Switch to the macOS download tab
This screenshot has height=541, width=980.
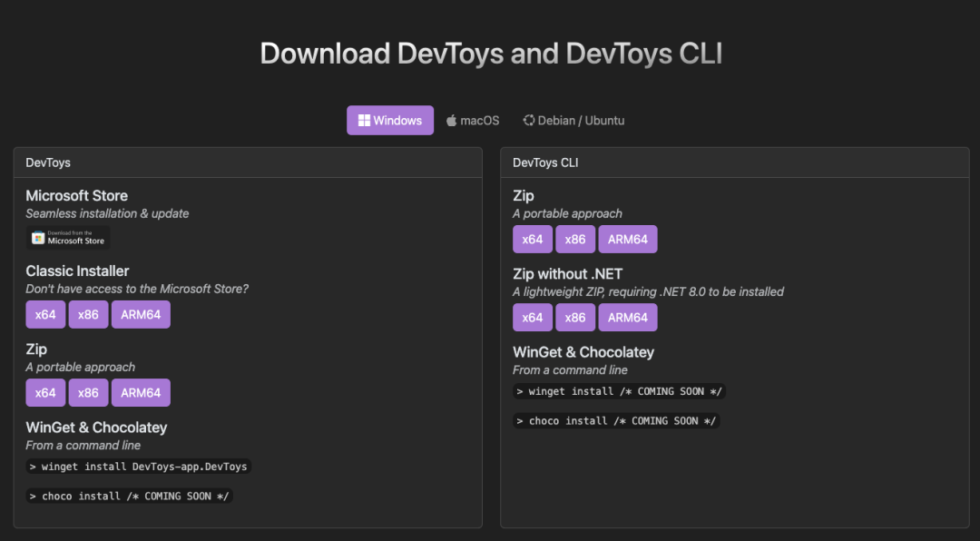click(472, 119)
